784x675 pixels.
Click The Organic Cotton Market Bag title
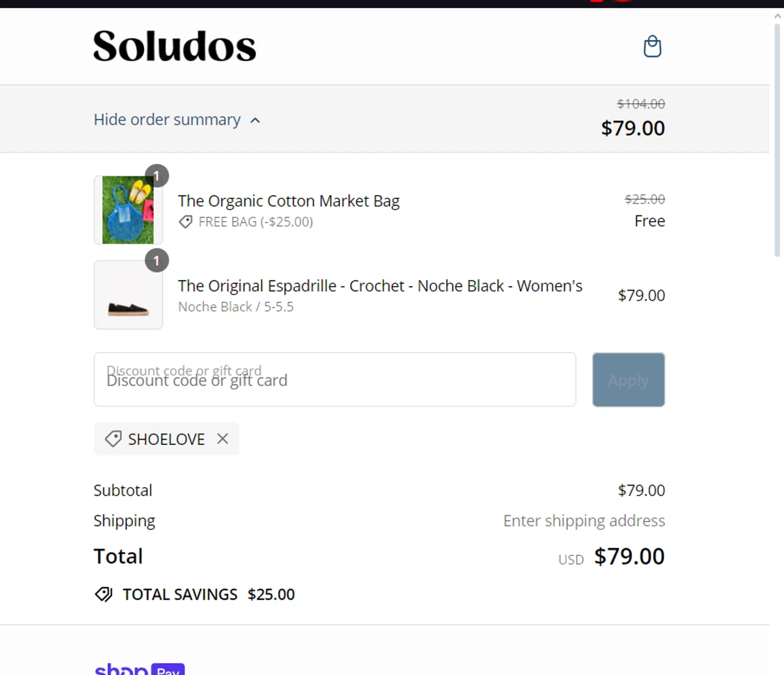289,201
